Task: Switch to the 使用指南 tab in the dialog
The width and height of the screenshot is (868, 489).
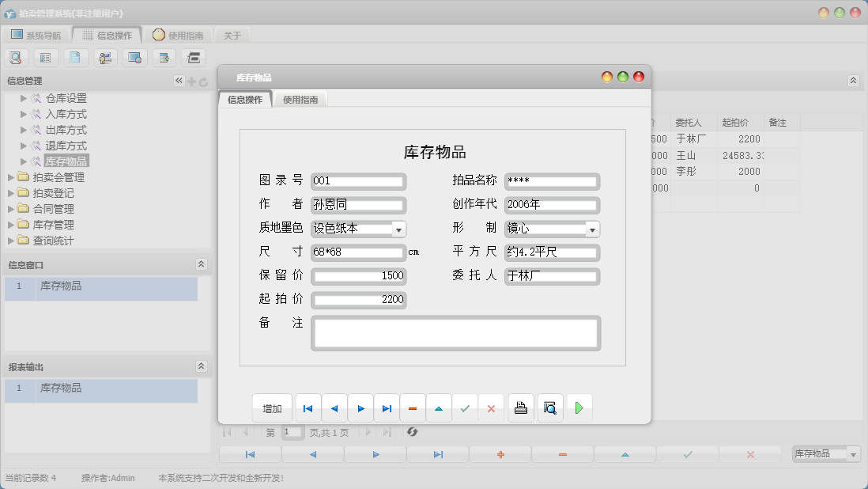Action: [x=300, y=100]
